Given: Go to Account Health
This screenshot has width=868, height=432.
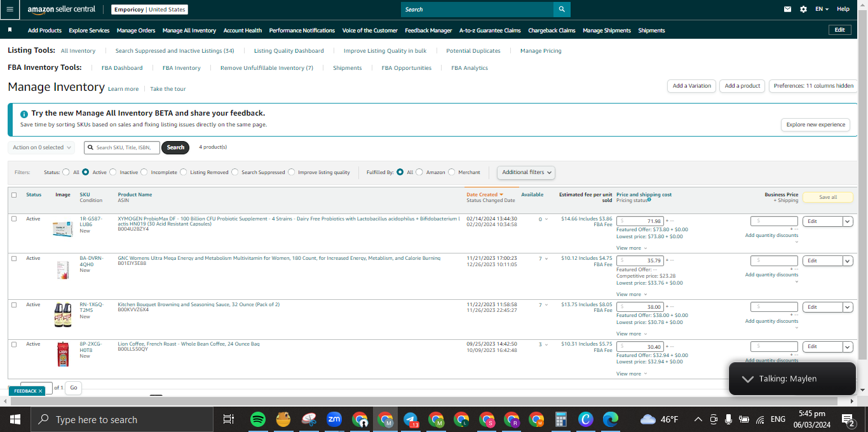Looking at the screenshot, I should tap(243, 30).
